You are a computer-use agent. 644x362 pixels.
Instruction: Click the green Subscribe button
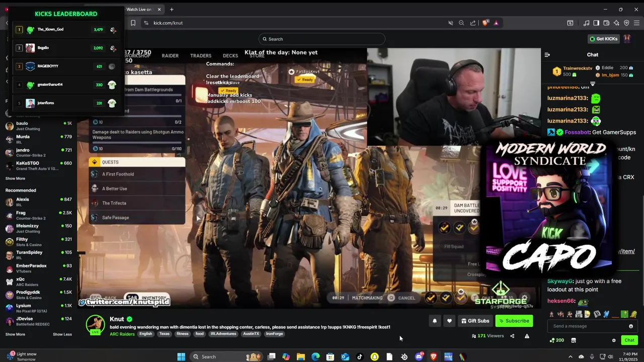(x=514, y=321)
